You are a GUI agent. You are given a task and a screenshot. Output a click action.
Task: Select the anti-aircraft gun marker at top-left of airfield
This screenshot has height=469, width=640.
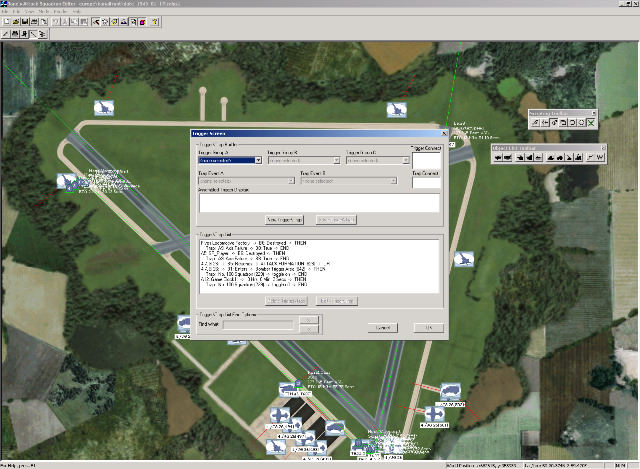pos(103,107)
